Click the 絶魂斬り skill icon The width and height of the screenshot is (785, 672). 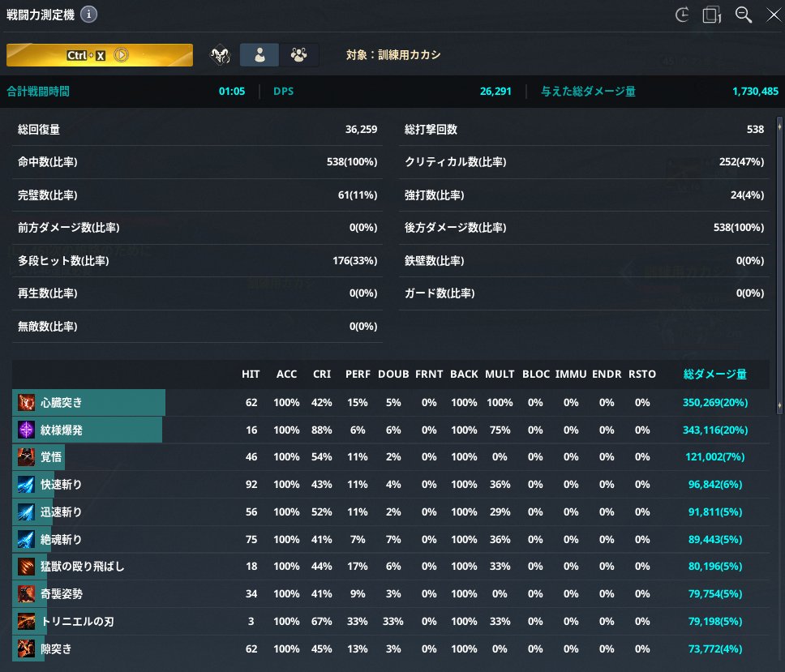[26, 539]
